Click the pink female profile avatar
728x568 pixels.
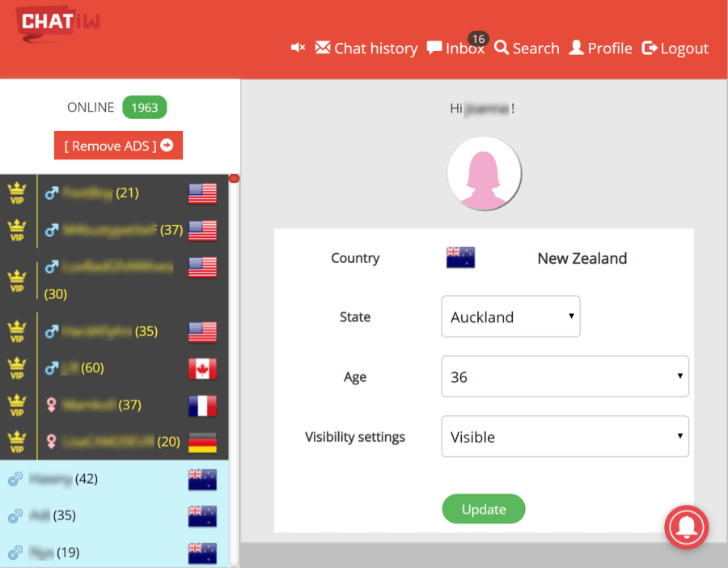coord(485,173)
